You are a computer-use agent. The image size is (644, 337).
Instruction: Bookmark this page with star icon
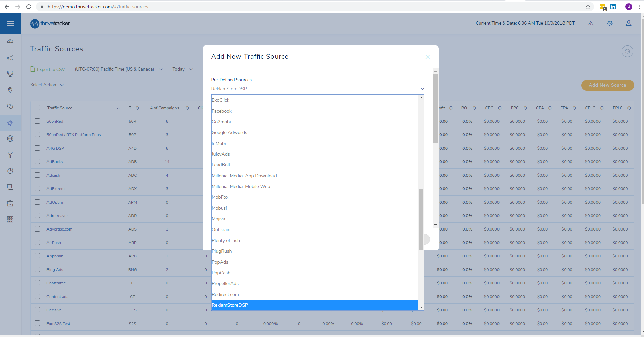pos(588,7)
